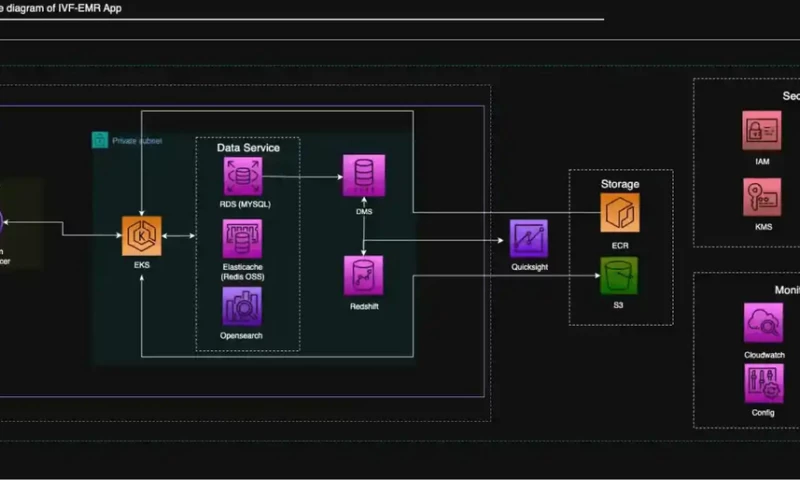This screenshot has height=480, width=800.
Task: Select the 'S3' label text
Action: [x=618, y=305]
